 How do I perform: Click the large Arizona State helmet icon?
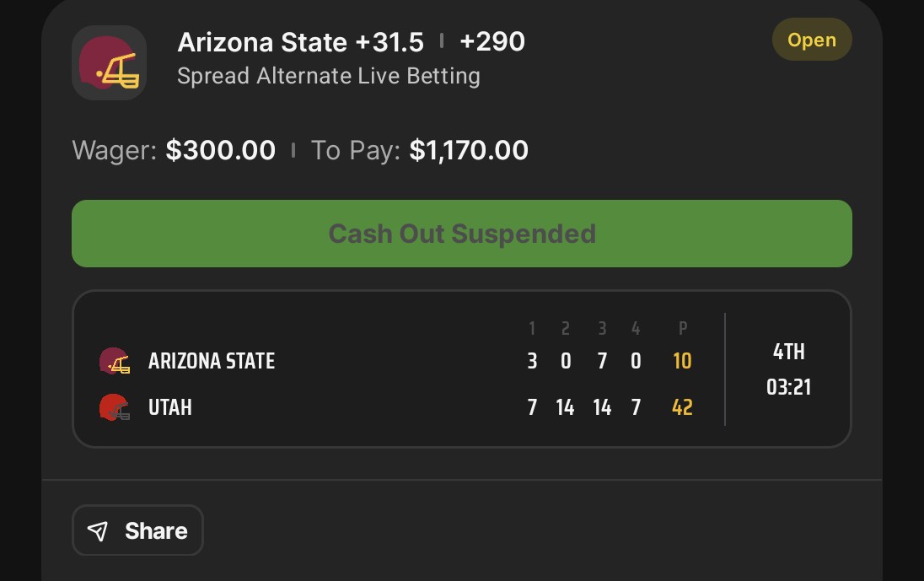(109, 62)
